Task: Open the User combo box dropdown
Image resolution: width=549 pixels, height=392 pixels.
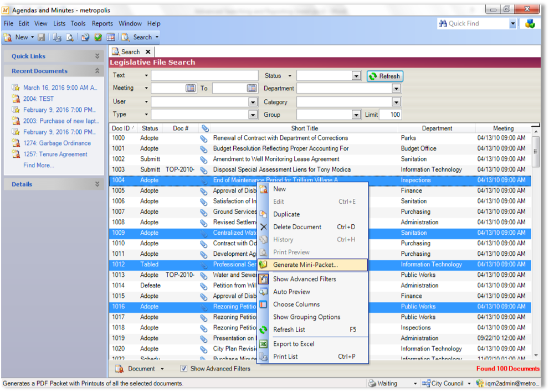Action: tap(253, 102)
